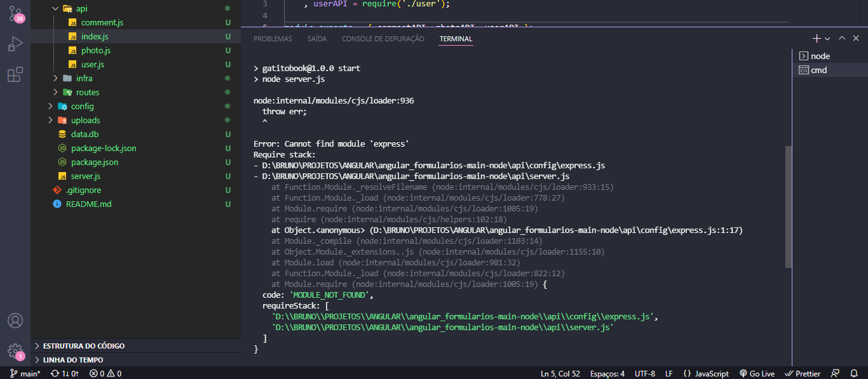Switch to the PROBLEMAS tab
The image size is (868, 379).
[273, 39]
